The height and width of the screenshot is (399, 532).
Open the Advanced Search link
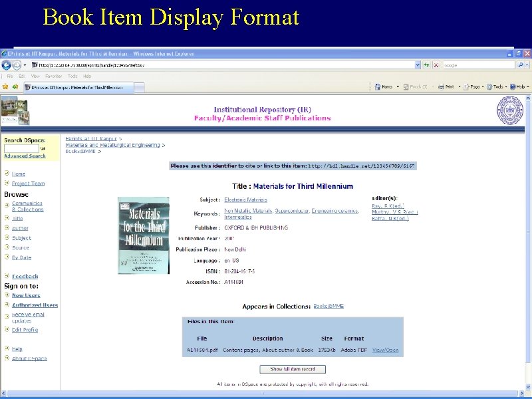pyautogui.click(x=25, y=154)
